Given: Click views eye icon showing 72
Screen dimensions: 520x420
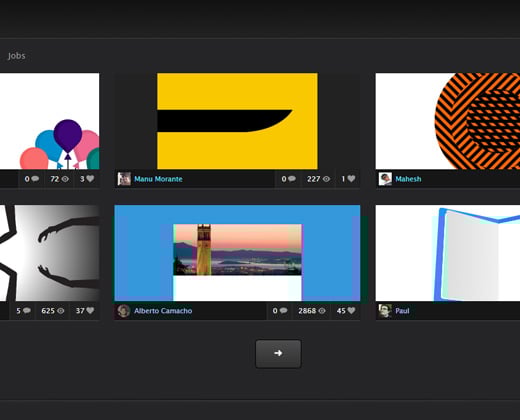Looking at the screenshot, I should (x=65, y=179).
